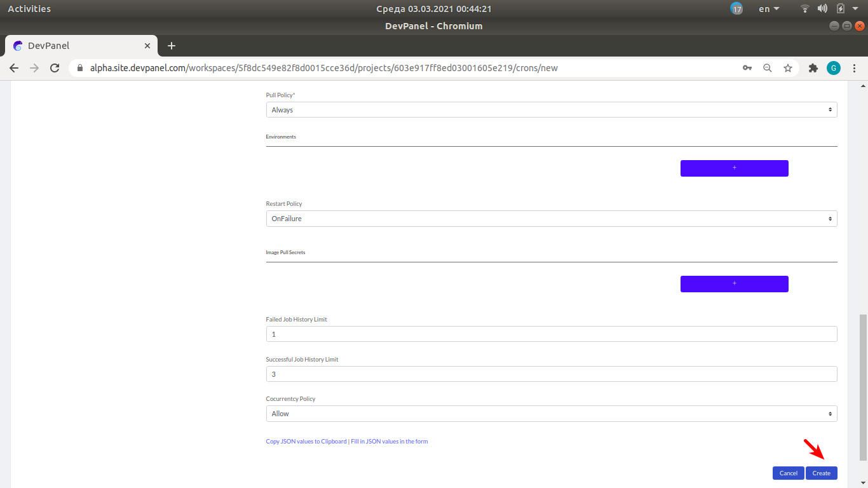Open the Concurrency Policy dropdown
Screen dimensions: 868x488
[x=551, y=413]
